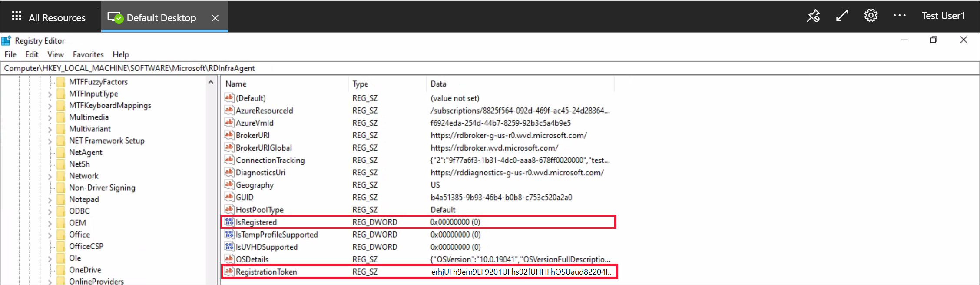The image size is (980, 285).
Task: Select the OSDetails string icon
Action: [x=229, y=259]
